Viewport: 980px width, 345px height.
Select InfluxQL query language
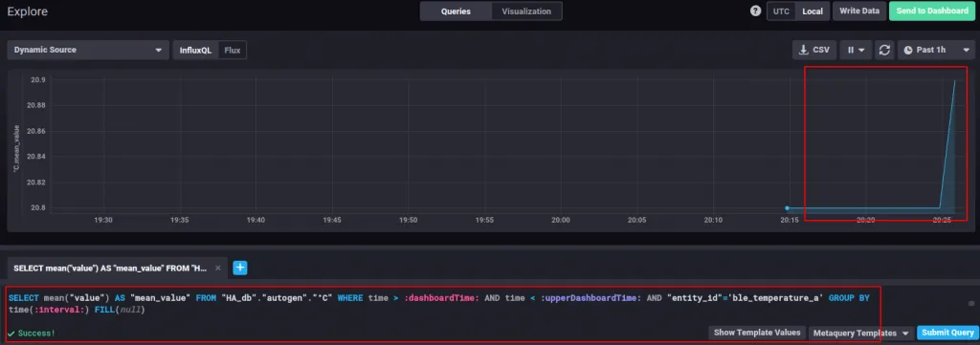coord(195,50)
